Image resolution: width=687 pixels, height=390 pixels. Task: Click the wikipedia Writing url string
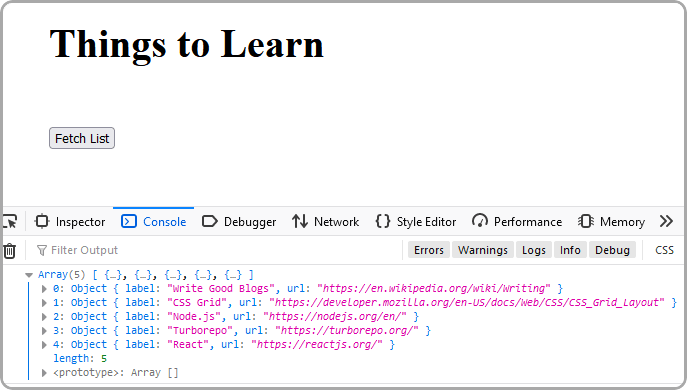coord(433,288)
